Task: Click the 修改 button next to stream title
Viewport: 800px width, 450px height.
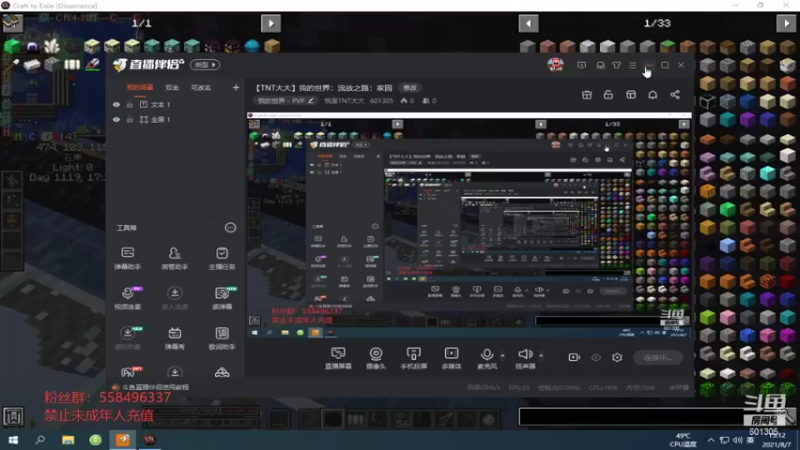Action: pyautogui.click(x=410, y=88)
